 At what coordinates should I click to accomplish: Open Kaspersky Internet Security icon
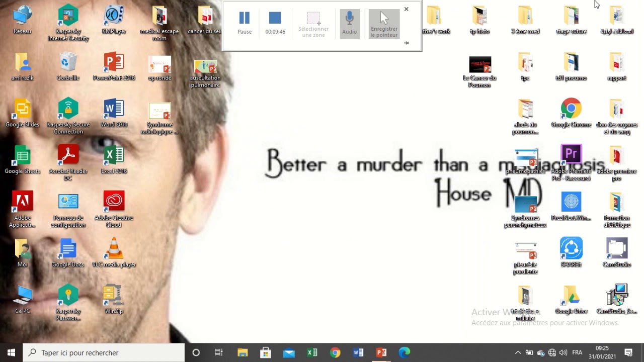pos(68,23)
